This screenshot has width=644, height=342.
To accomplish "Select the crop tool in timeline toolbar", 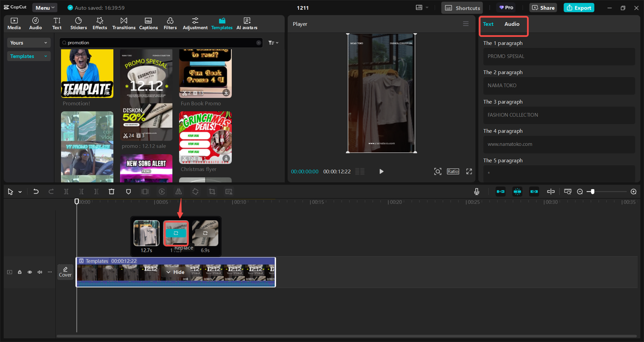I will point(212,192).
